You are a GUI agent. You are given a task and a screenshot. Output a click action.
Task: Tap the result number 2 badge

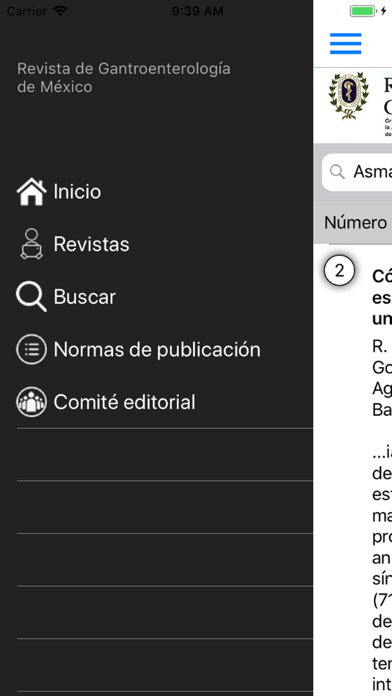(x=339, y=270)
